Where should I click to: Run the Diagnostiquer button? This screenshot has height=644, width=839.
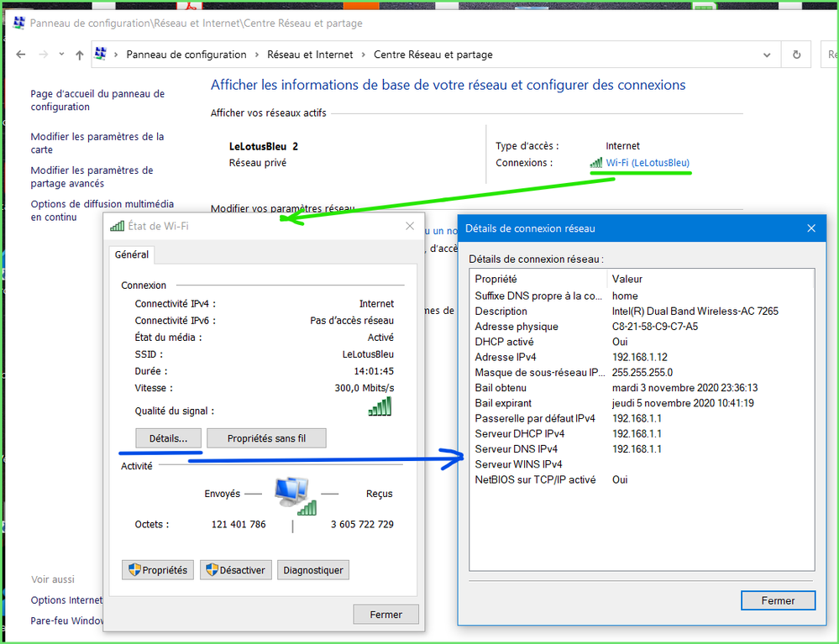(313, 570)
